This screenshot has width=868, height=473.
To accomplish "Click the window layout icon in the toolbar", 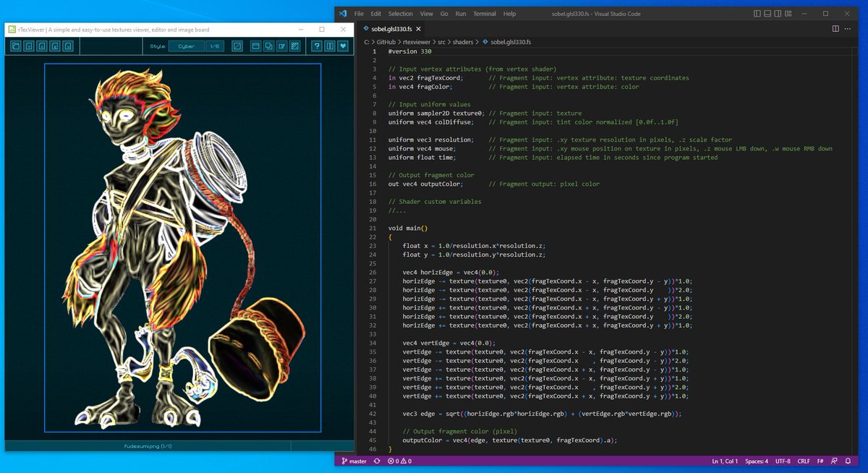I will click(255, 46).
